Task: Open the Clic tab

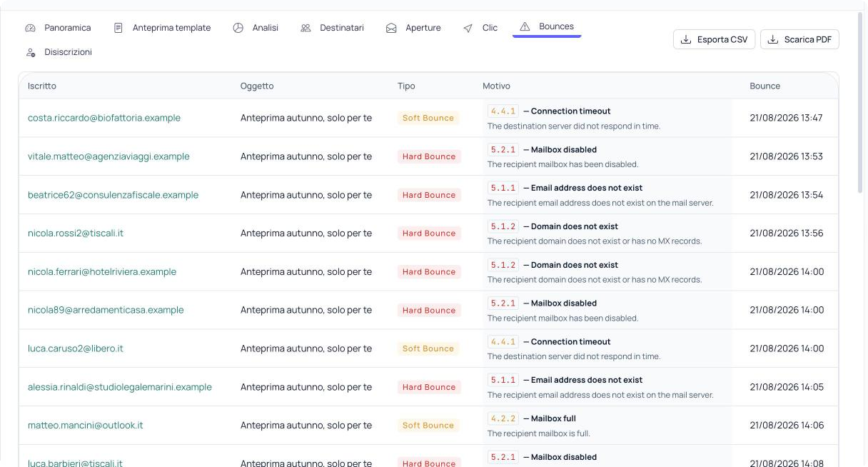Action: pyautogui.click(x=481, y=28)
